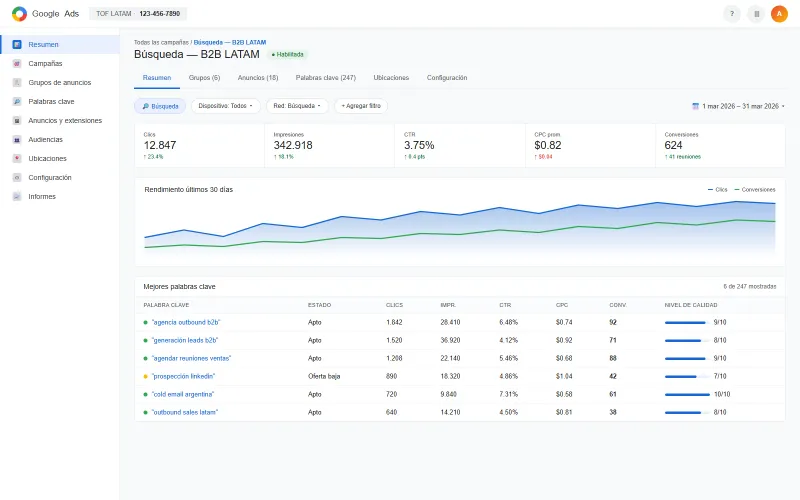This screenshot has height=500, width=800.
Task: Click the Rendimiento últimos 30 días chart
Action: (x=460, y=222)
